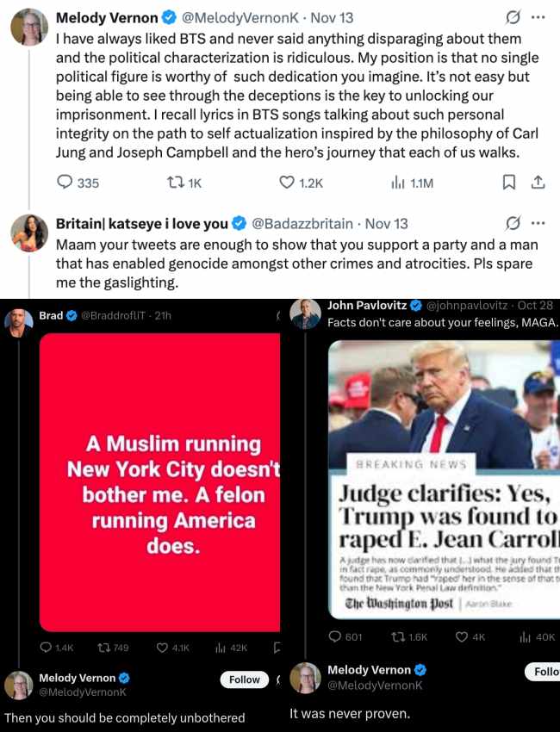Follow Melody Vernon in bottom-left reply

point(245,679)
